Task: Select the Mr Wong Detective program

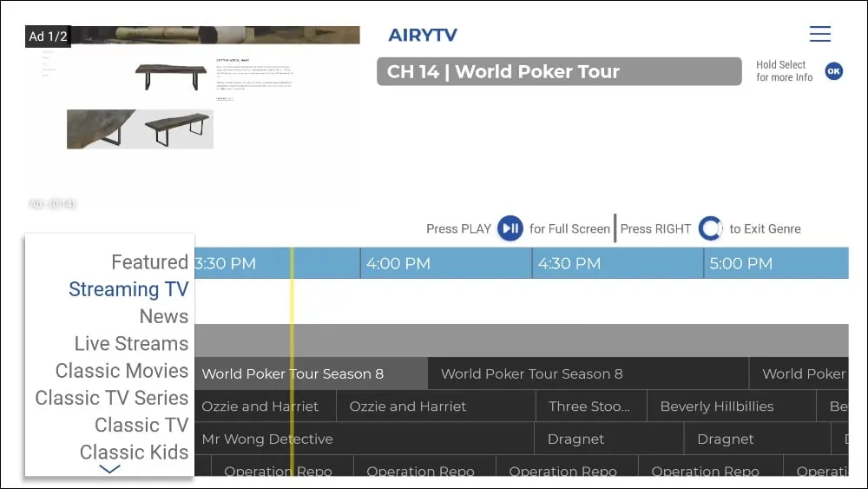Action: click(365, 439)
